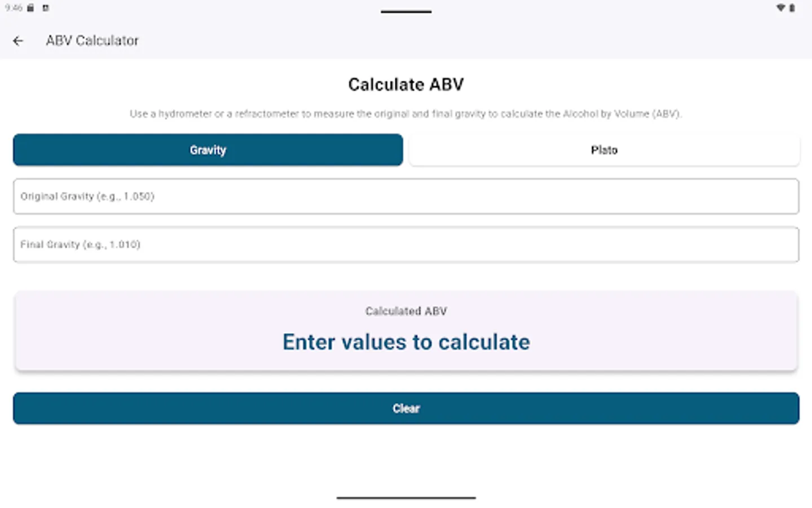This screenshot has width=812, height=508.
Task: Tap the hydrometer instruction text
Action: [x=405, y=113]
